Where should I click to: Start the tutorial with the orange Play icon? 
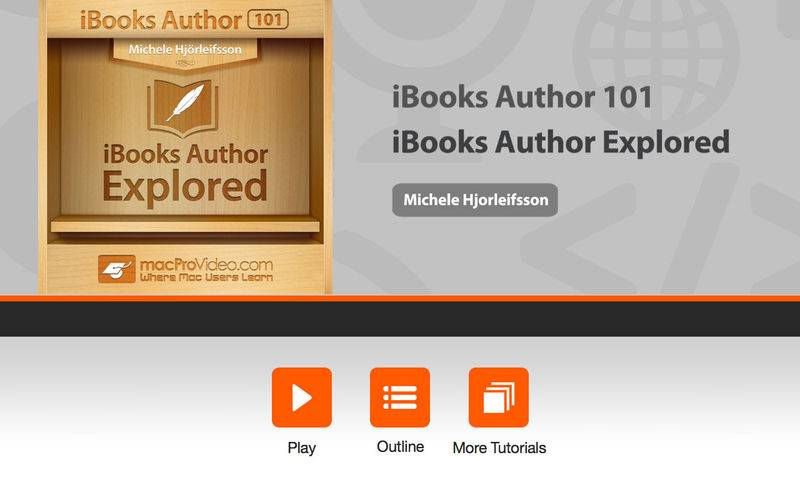point(302,397)
